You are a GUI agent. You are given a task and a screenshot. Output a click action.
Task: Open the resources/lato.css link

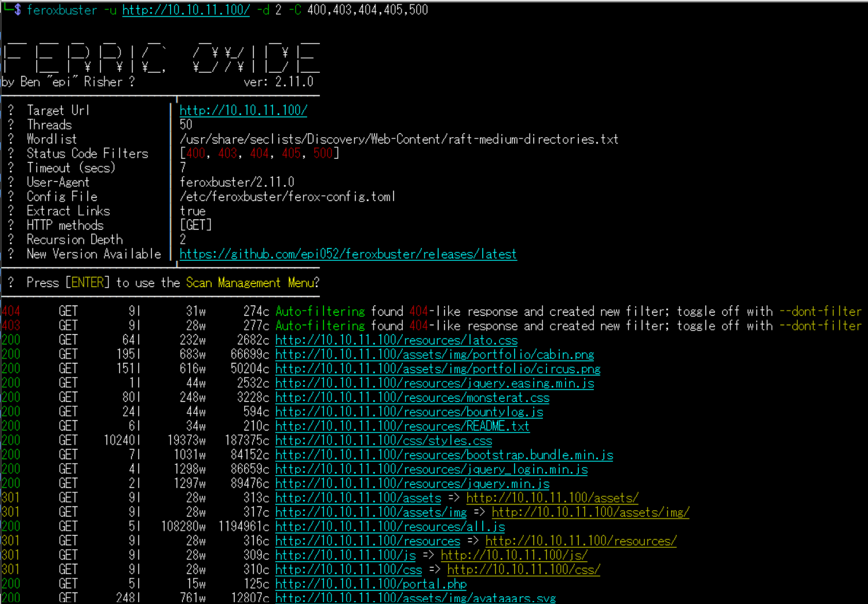[396, 340]
